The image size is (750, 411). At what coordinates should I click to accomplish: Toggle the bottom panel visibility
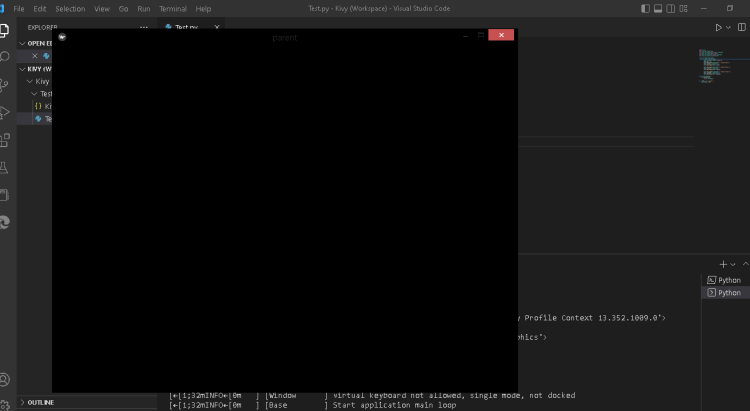click(658, 9)
